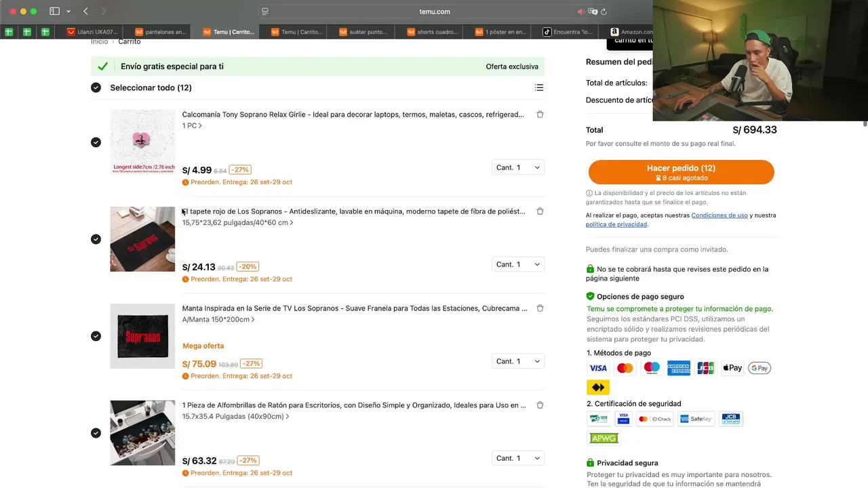Click the yellow diamonds payment icon
This screenshot has width=868, height=488.
598,387
